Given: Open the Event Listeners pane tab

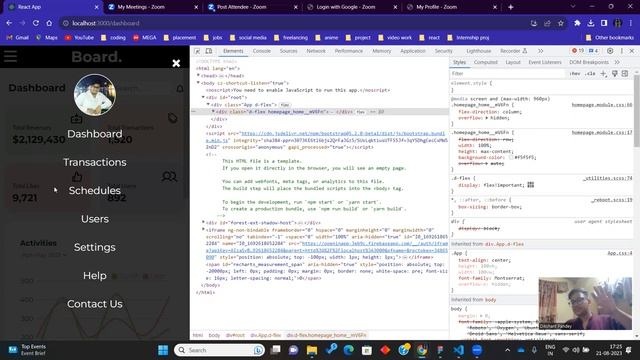Looking at the screenshot, I should tap(545, 62).
